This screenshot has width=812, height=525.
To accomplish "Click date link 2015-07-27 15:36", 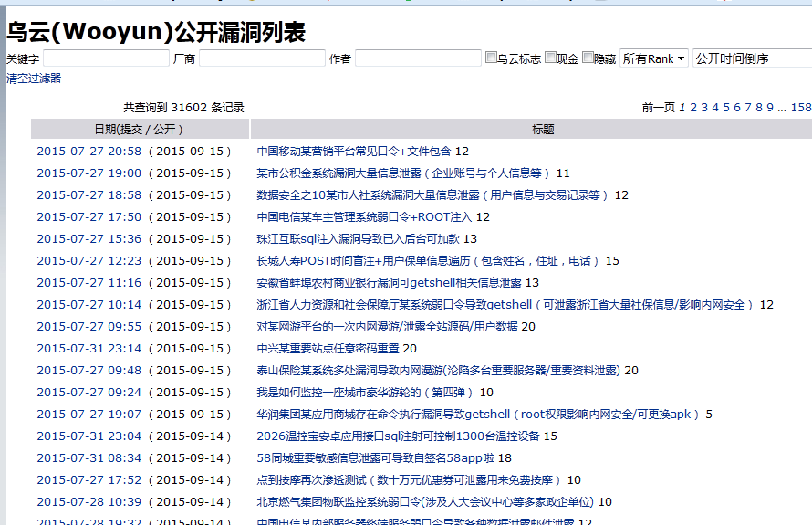I will 89,239.
